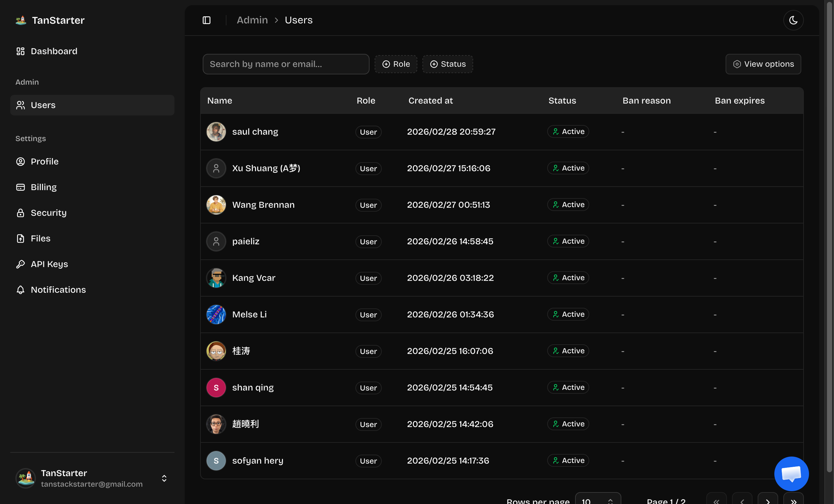
Task: Open the API Keys page
Action: point(49,264)
